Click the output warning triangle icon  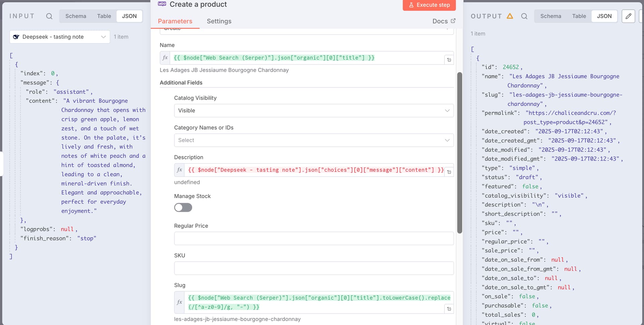pyautogui.click(x=510, y=16)
